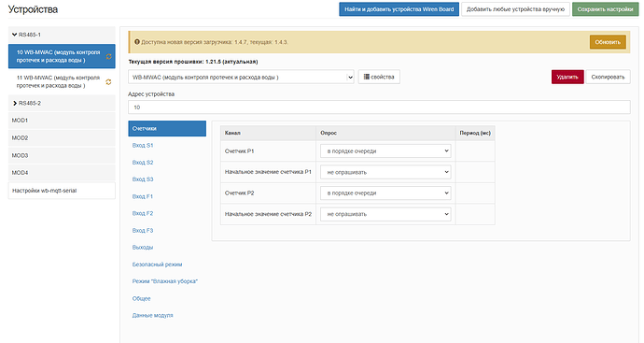The image size is (644, 343).
Task: Switch to the Вход S1 tab
Action: pyautogui.click(x=143, y=145)
